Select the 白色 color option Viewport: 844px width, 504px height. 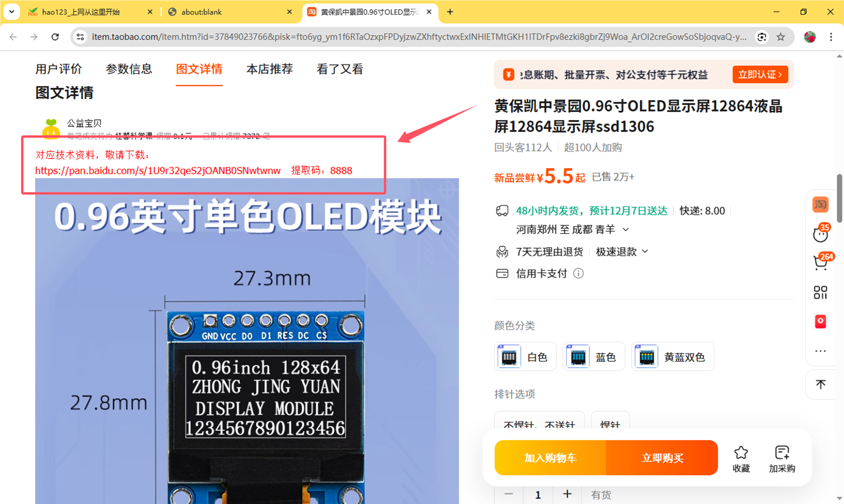pyautogui.click(x=525, y=357)
